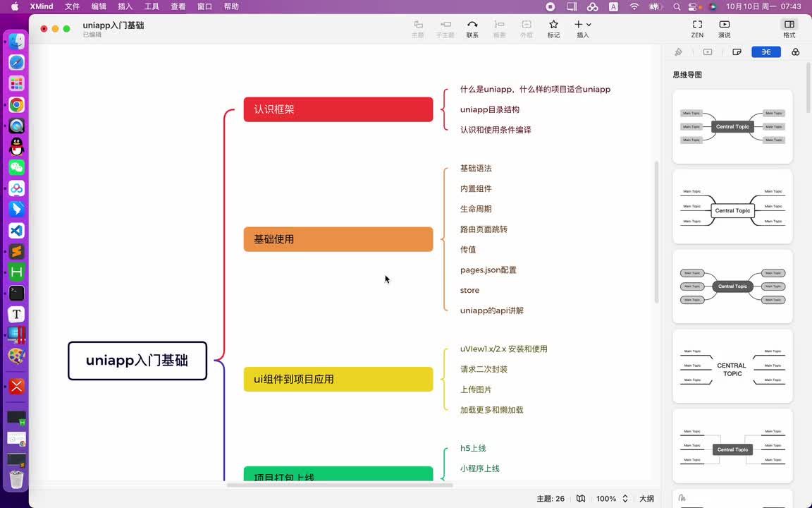Open the 文件 menu

(x=72, y=6)
